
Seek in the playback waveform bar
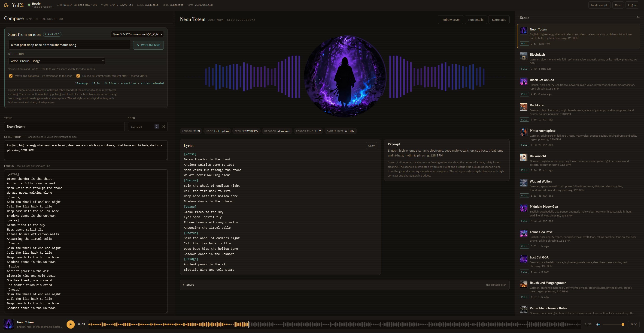[334, 324]
